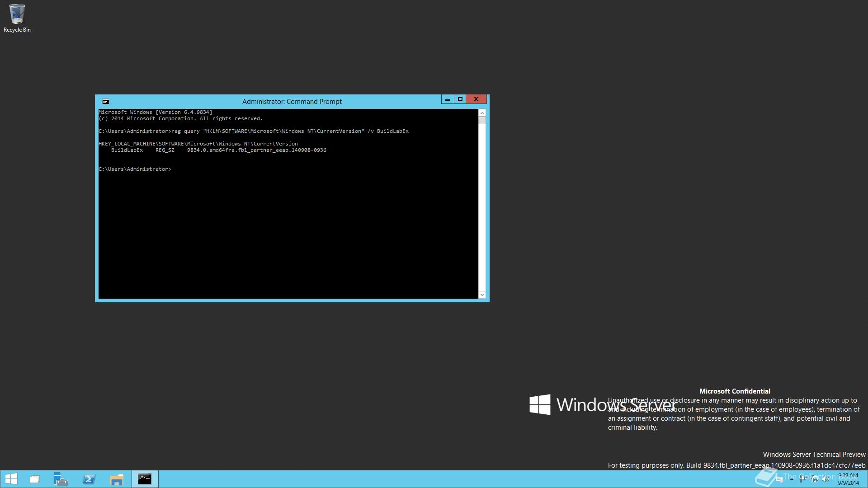
Task: Open the Action Center flag icon
Action: (x=803, y=479)
